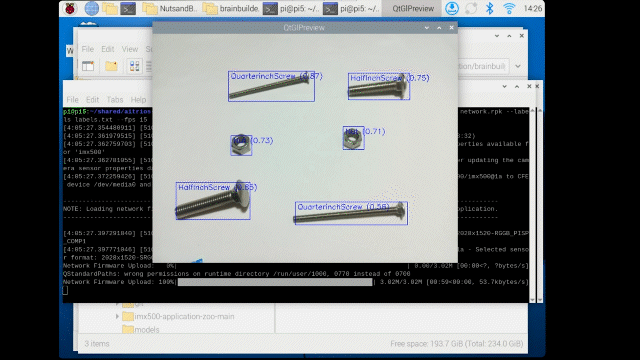This screenshot has height=360, width=640.
Task: Click the QStandardPaths wrong permissions line
Action: coord(236,274)
